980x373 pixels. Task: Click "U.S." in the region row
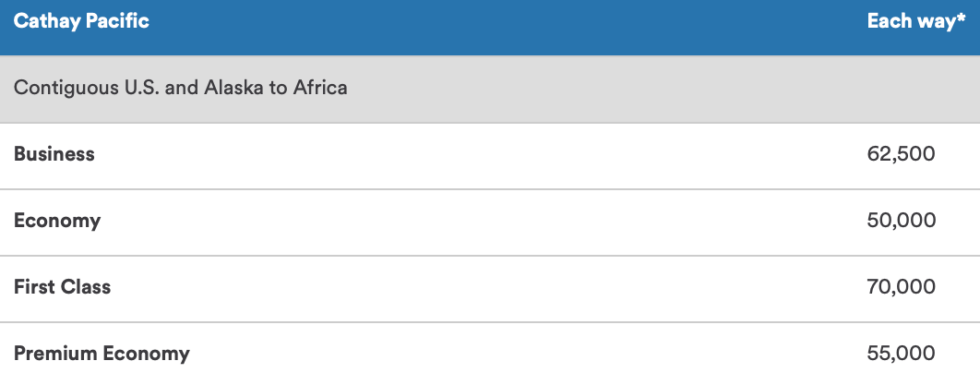pos(137,90)
